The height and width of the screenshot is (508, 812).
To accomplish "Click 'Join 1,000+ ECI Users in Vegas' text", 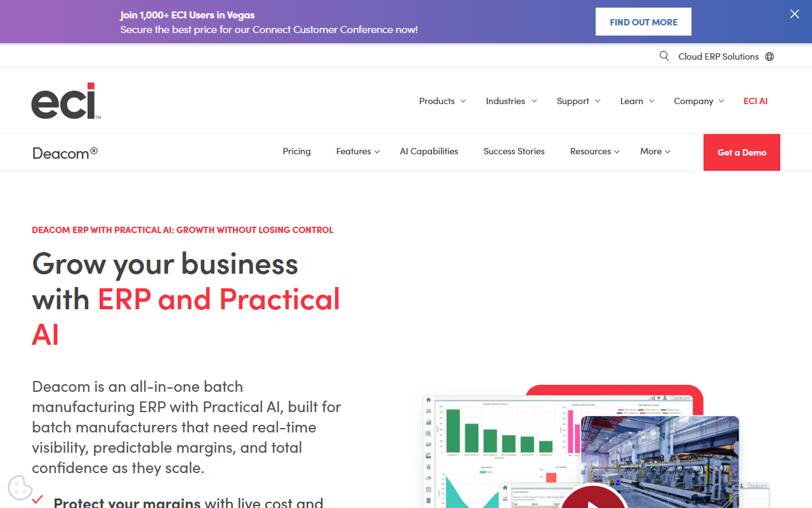I will click(187, 15).
